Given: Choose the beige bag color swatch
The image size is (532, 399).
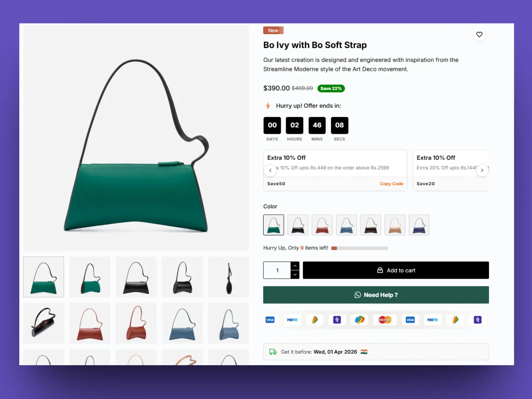Looking at the screenshot, I should click(395, 225).
